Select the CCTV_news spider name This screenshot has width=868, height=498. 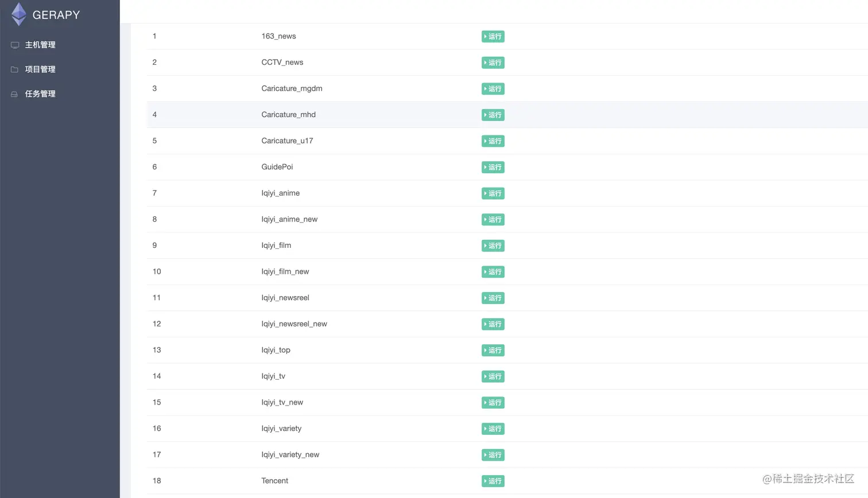click(282, 63)
